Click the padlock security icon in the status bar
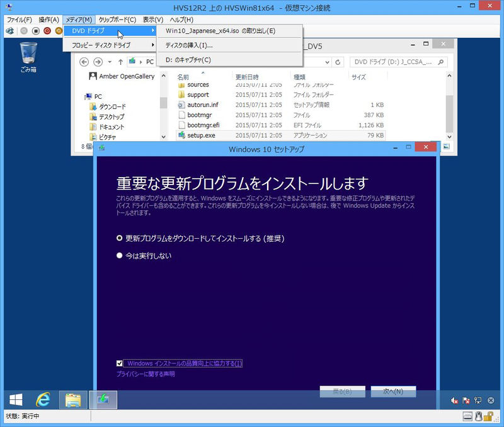 tap(488, 416)
